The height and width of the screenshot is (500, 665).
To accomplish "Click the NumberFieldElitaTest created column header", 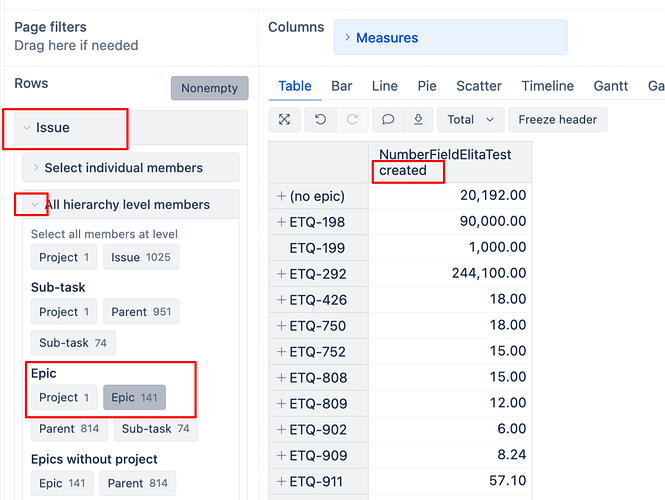I will click(x=445, y=162).
